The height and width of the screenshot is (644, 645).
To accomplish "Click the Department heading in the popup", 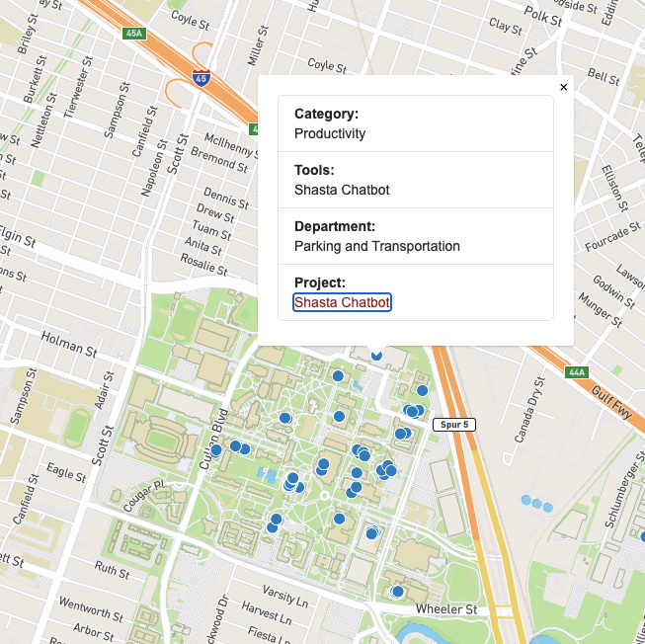I will [x=335, y=226].
